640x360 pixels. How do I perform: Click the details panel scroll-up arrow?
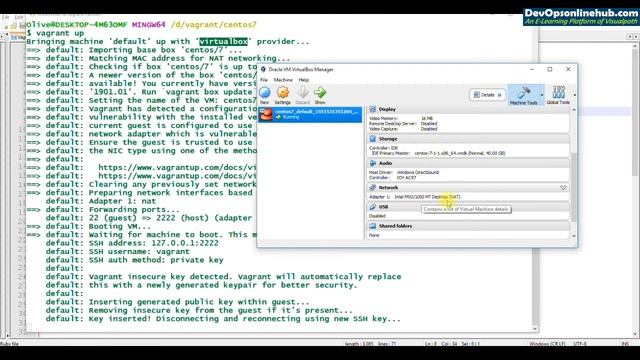click(573, 110)
